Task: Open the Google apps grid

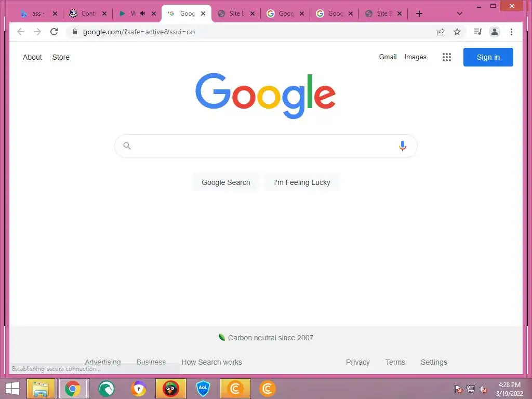Action: click(446, 57)
